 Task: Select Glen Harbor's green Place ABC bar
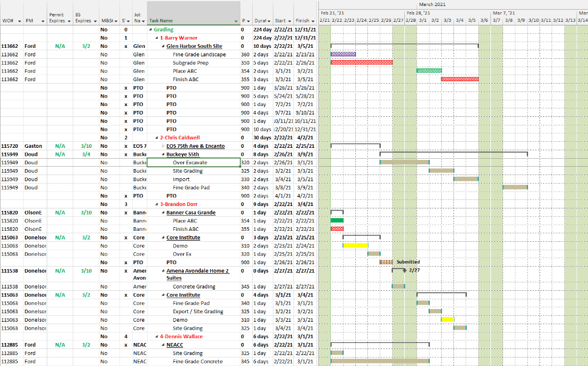(429, 71)
